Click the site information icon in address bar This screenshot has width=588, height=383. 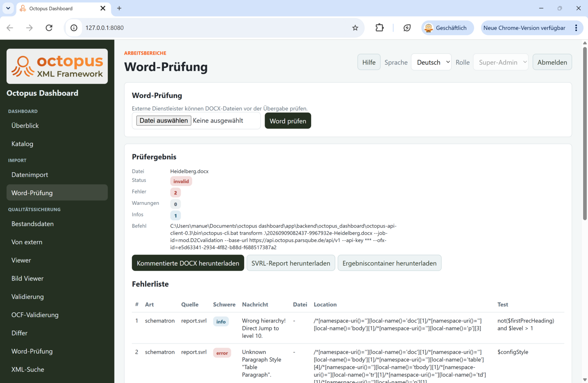[74, 28]
